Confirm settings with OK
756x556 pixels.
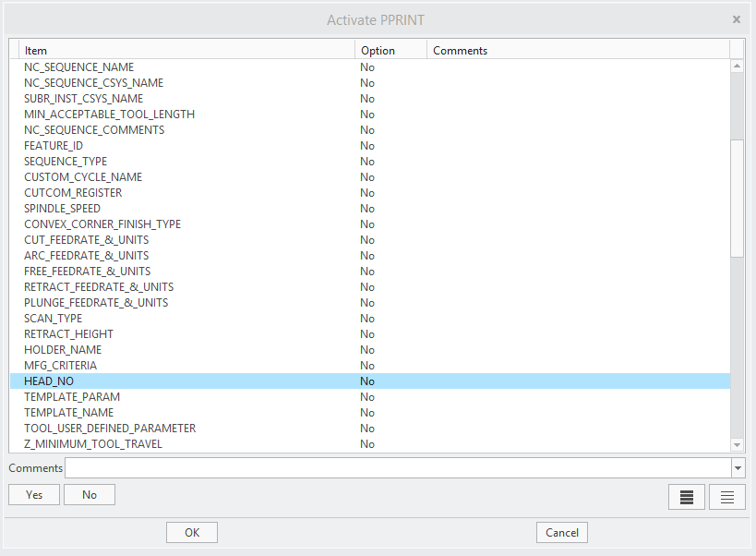pos(191,532)
